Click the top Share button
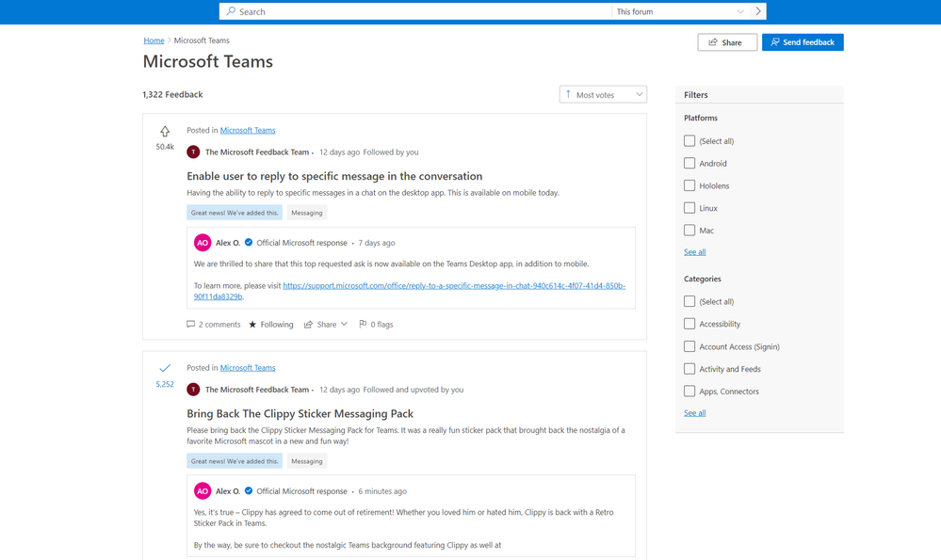Image resolution: width=941 pixels, height=560 pixels. [x=727, y=42]
